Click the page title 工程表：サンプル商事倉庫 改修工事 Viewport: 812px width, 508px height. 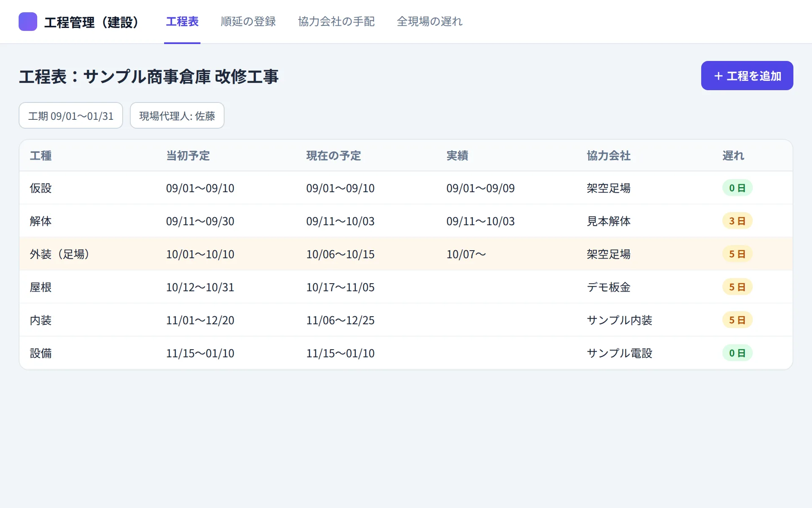(149, 77)
